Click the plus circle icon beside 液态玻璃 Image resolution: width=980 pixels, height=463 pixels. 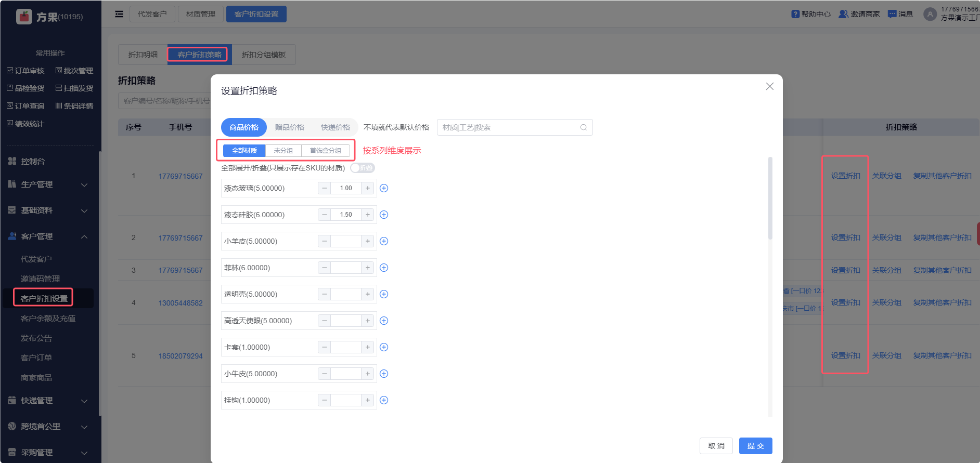click(x=384, y=188)
